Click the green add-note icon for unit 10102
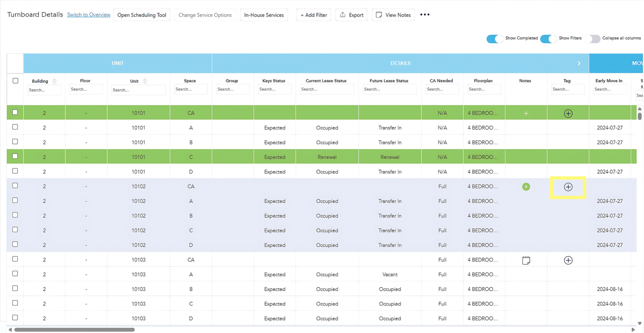Image resolution: width=644 pixels, height=333 pixels. coord(526,187)
